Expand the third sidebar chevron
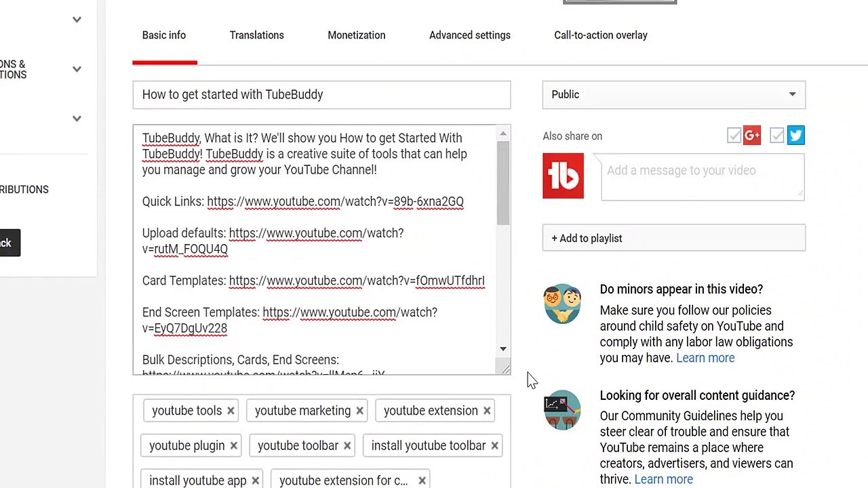 pos(77,119)
